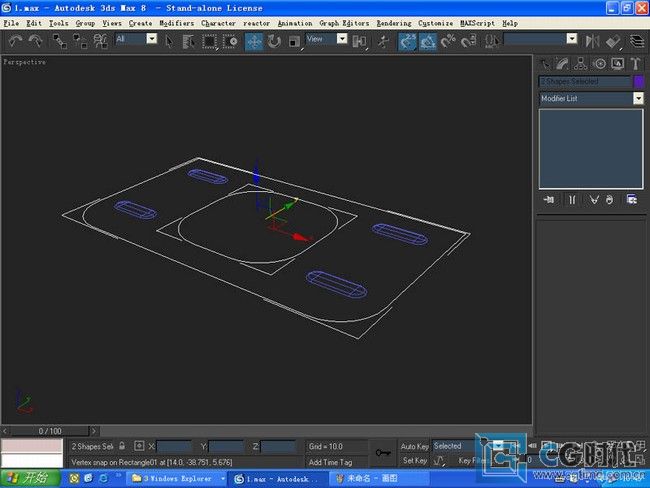Image resolution: width=650 pixels, height=488 pixels.
Task: Click the Unlink Selection icon
Action: 80,41
